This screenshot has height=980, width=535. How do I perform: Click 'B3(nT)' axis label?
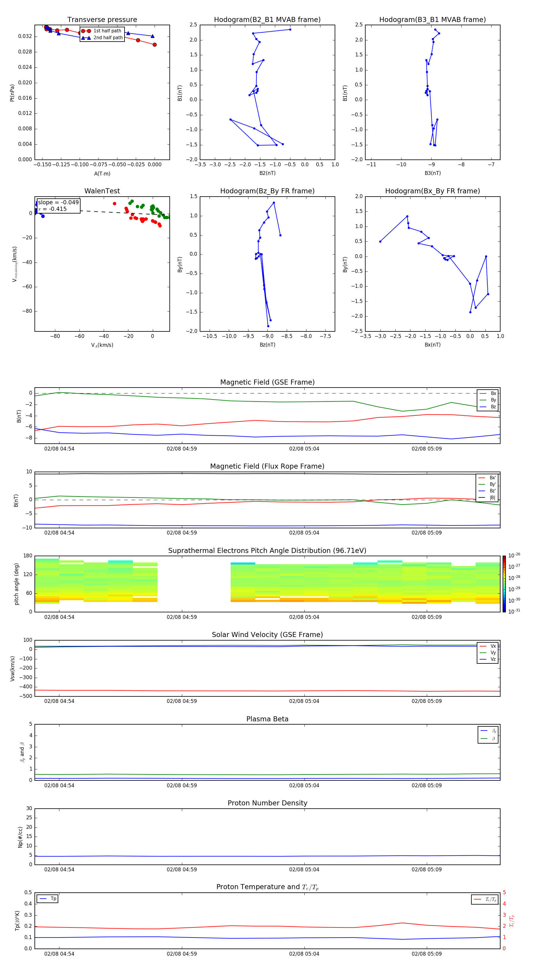click(x=432, y=173)
